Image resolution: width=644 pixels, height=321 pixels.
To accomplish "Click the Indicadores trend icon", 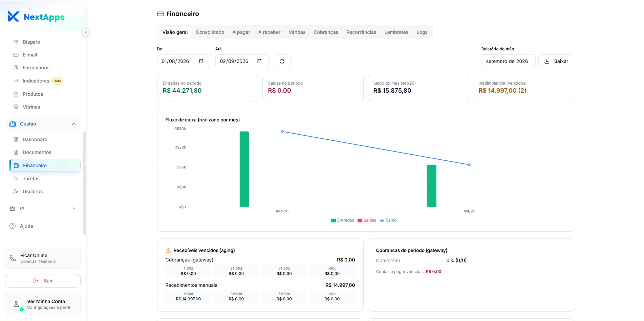I will [16, 81].
